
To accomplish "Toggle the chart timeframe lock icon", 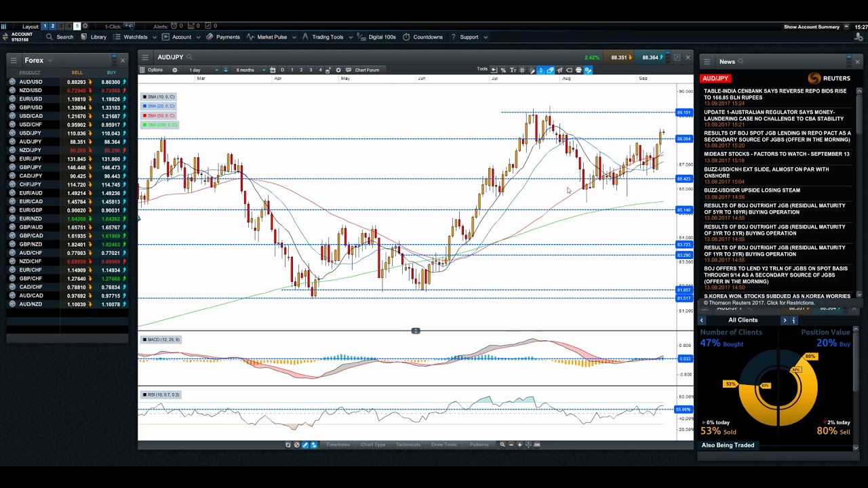I will 226,70.
